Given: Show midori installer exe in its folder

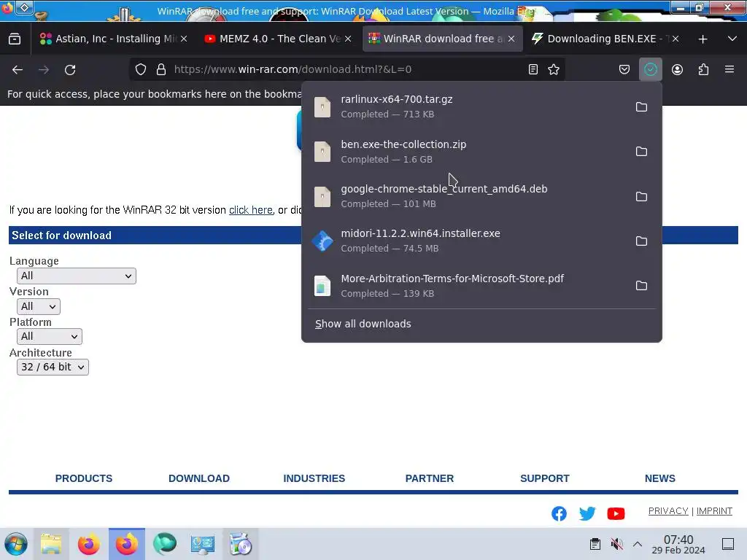Looking at the screenshot, I should click(641, 241).
